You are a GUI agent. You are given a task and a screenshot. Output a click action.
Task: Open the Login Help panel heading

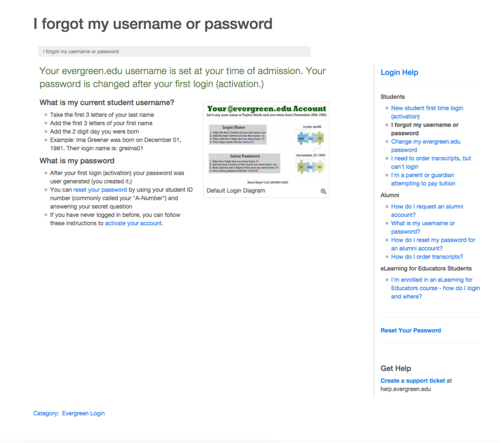coord(399,72)
